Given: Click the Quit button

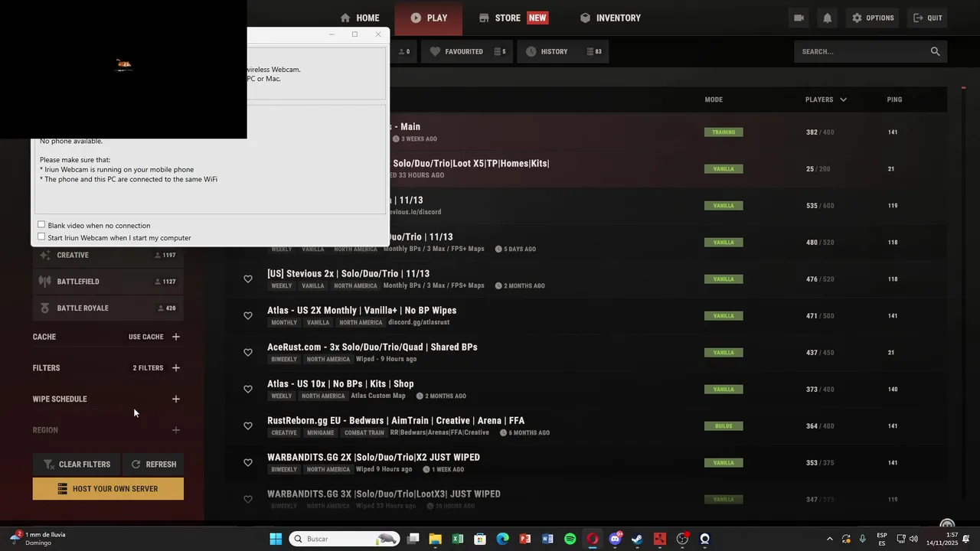Looking at the screenshot, I should tap(928, 18).
